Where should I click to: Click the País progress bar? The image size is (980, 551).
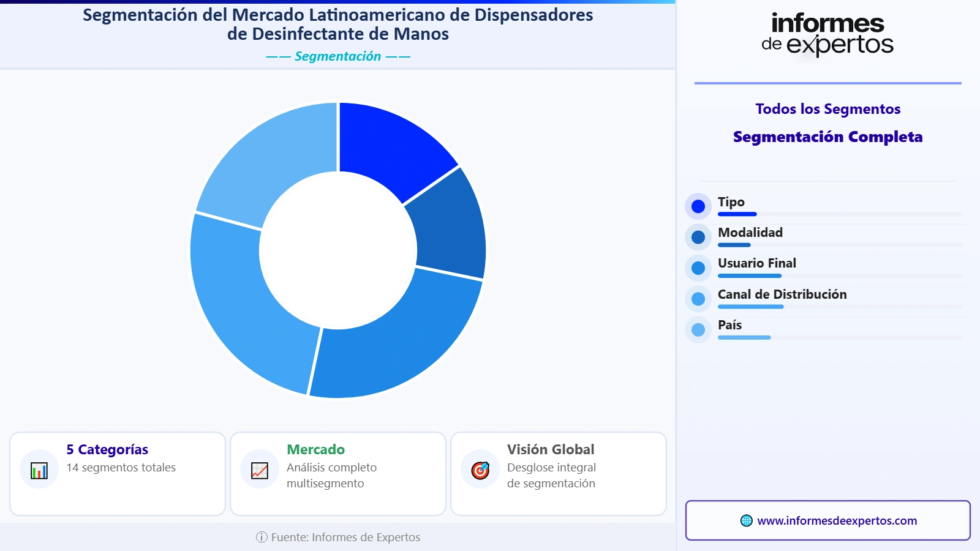tap(840, 337)
